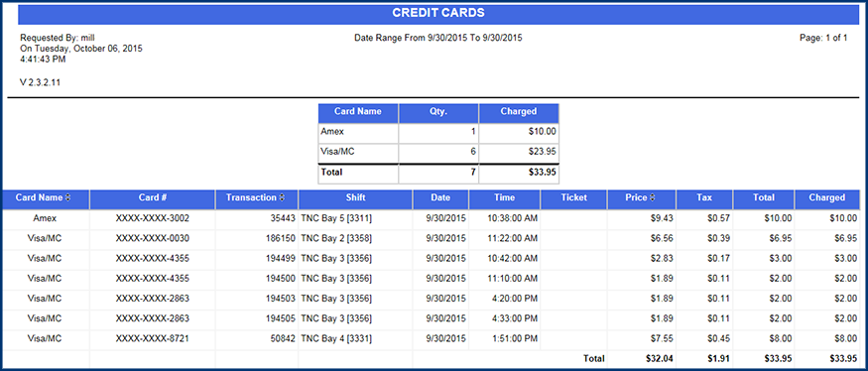Sort by Card Name arrows icon
Viewport: 868px width, 371px height.
click(x=68, y=197)
